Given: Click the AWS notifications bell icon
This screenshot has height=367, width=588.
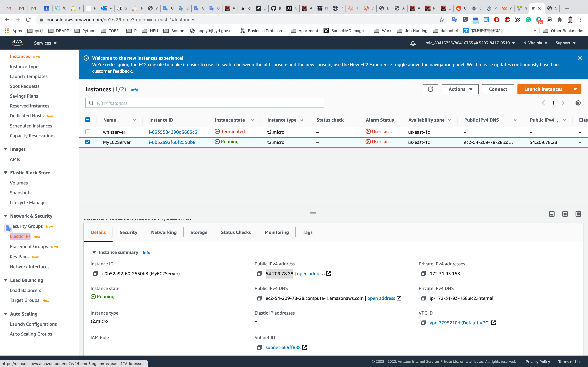Looking at the screenshot, I should pyautogui.click(x=413, y=43).
